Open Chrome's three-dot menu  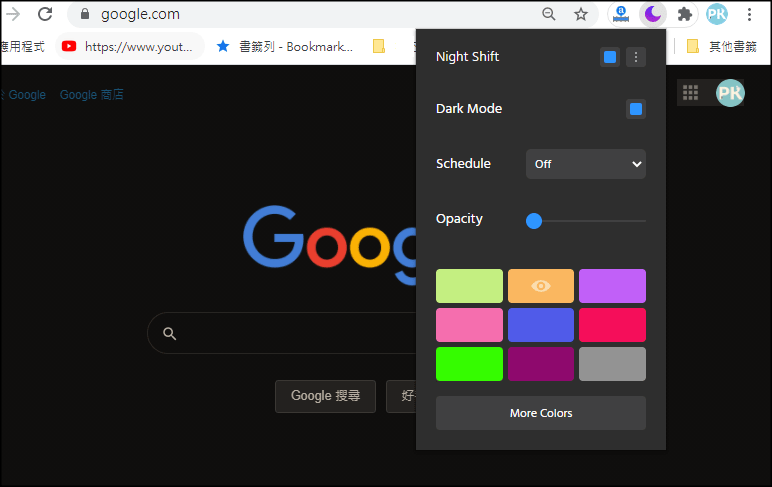pos(749,14)
